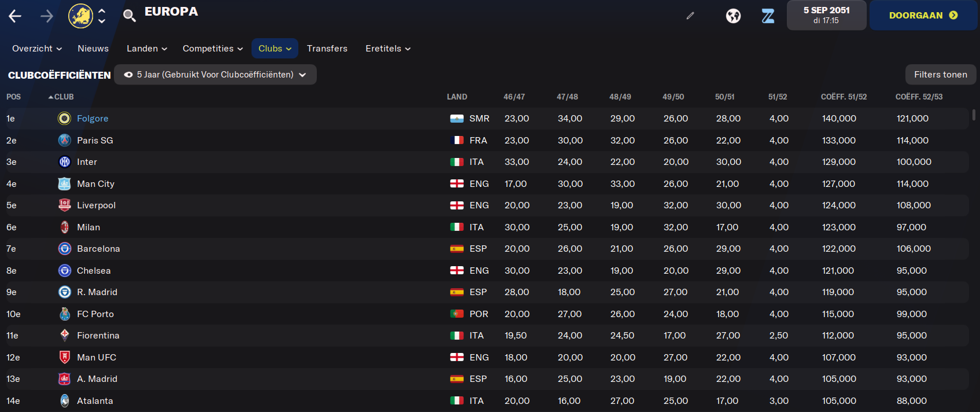
Task: Click the Atalanta club crest
Action: coord(64,400)
